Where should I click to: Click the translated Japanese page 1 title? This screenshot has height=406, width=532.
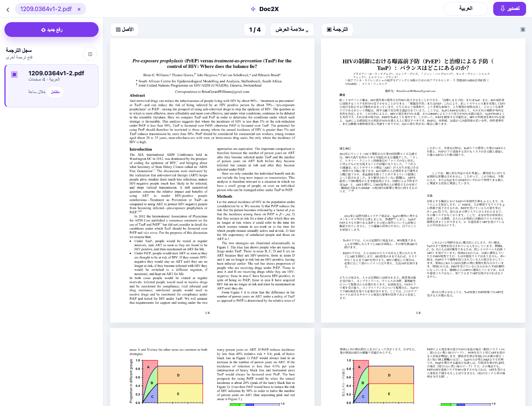point(418,64)
